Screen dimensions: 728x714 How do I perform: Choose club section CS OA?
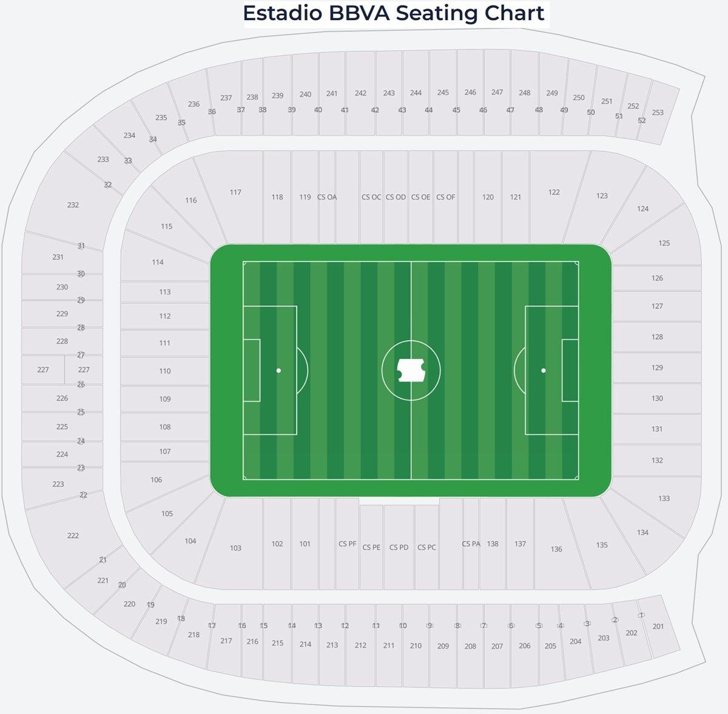tap(327, 197)
